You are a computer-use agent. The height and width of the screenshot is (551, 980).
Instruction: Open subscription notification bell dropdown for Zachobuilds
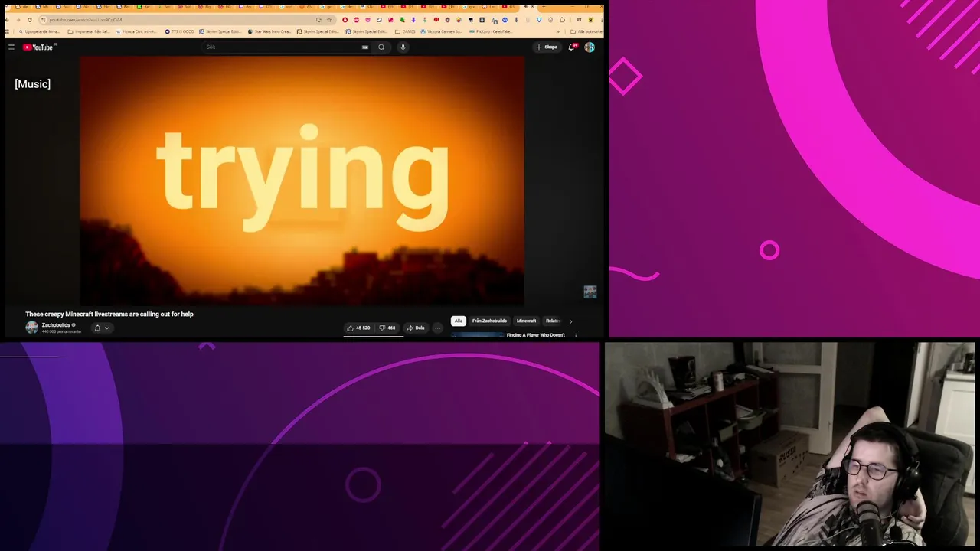point(102,328)
